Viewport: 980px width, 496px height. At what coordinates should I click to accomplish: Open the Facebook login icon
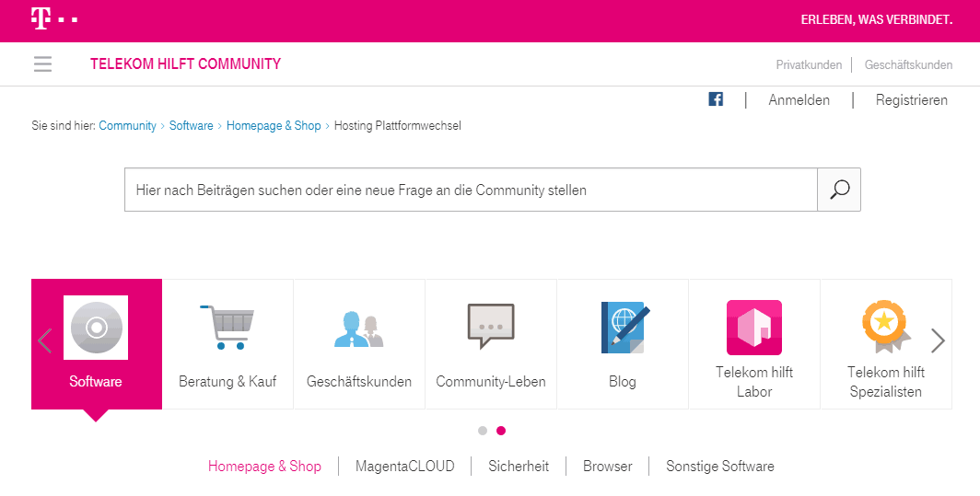(x=716, y=98)
